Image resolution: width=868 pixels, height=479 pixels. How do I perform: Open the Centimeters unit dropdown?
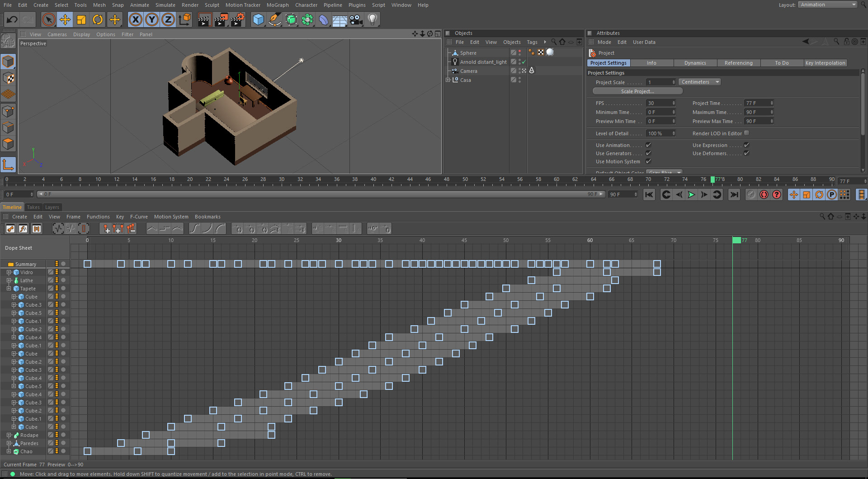click(699, 82)
